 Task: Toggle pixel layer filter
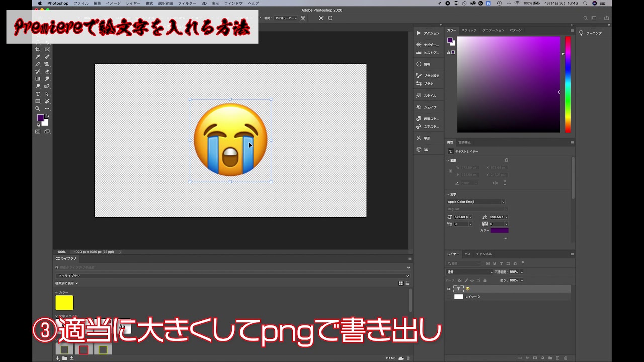(488, 263)
